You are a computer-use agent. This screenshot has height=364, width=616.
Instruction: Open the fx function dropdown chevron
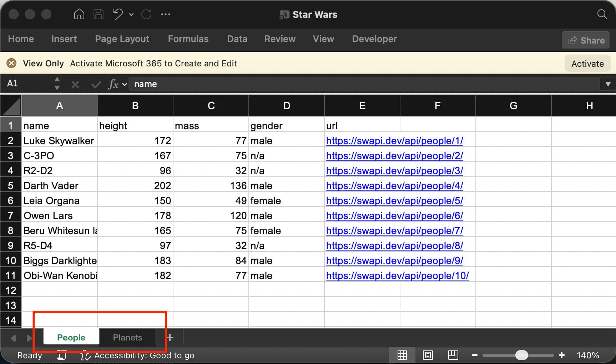click(x=125, y=85)
